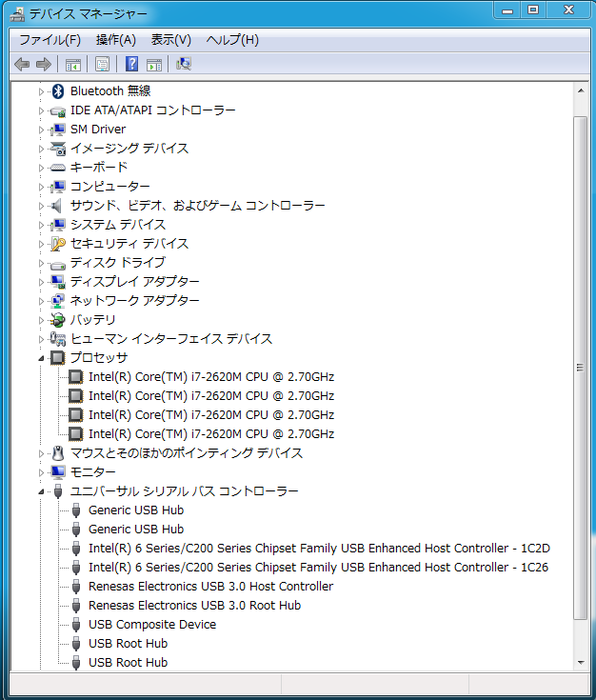Select Renesas Electronics USB 3.0 Host Controller
596x700 pixels.
(210, 586)
